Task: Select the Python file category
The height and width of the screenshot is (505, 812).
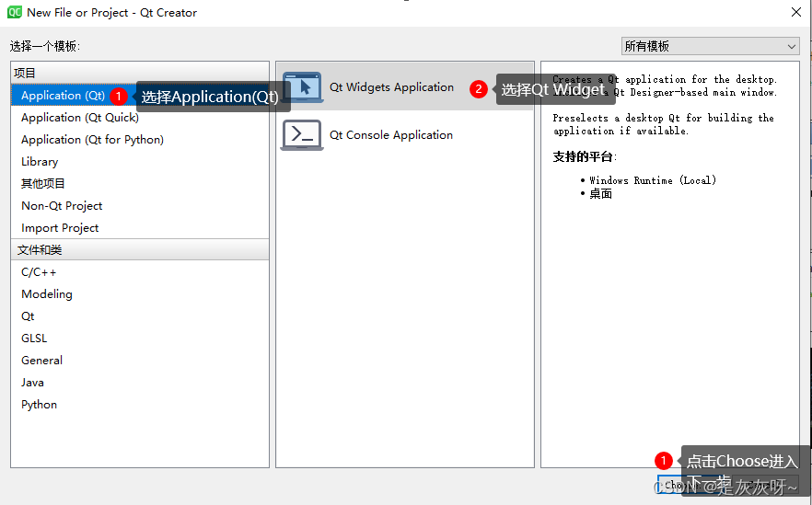Action: coord(39,405)
